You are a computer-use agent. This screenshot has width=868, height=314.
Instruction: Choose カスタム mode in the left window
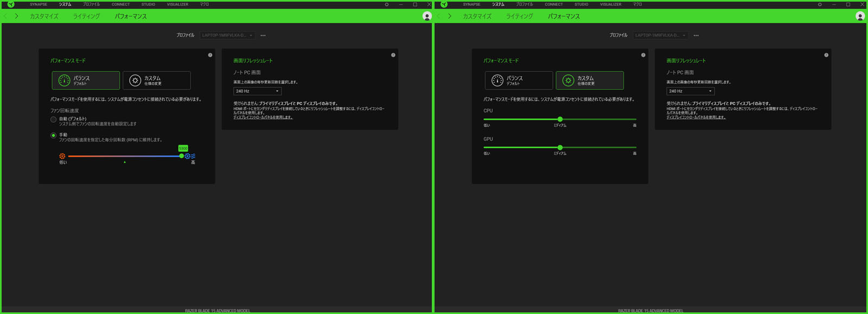(x=156, y=80)
